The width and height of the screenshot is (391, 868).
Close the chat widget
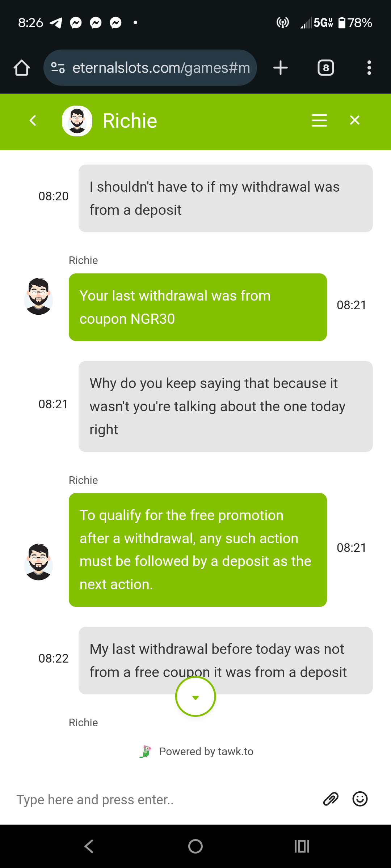(x=355, y=120)
